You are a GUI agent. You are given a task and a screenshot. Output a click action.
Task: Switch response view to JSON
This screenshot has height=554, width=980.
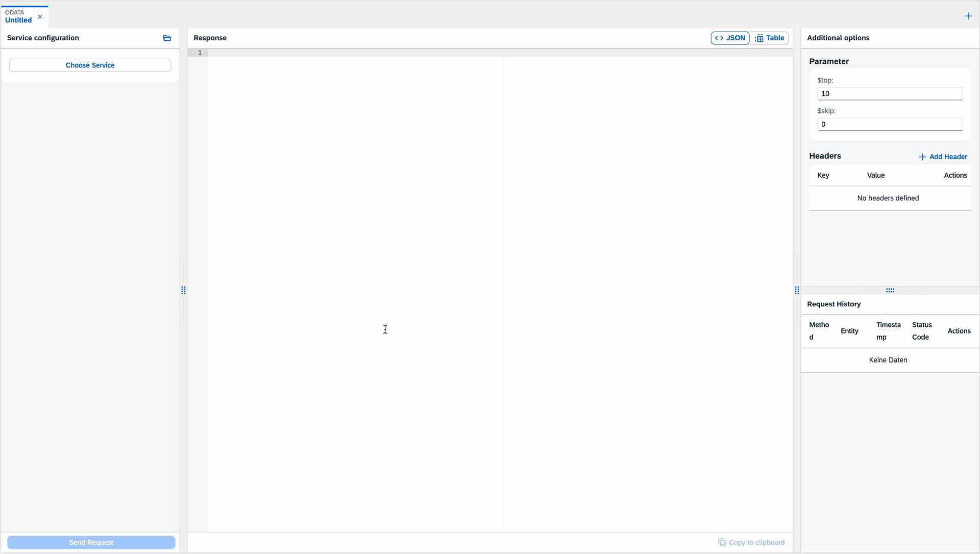[x=730, y=38]
